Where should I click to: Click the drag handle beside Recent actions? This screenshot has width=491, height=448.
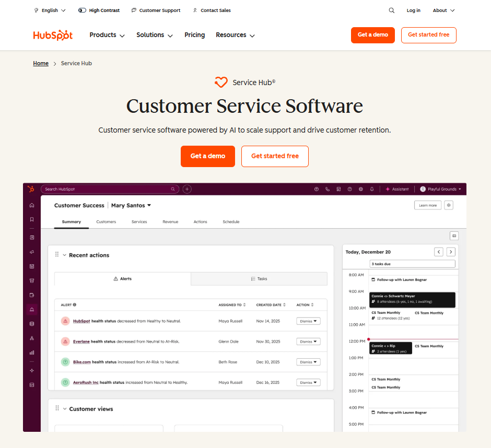click(x=57, y=254)
